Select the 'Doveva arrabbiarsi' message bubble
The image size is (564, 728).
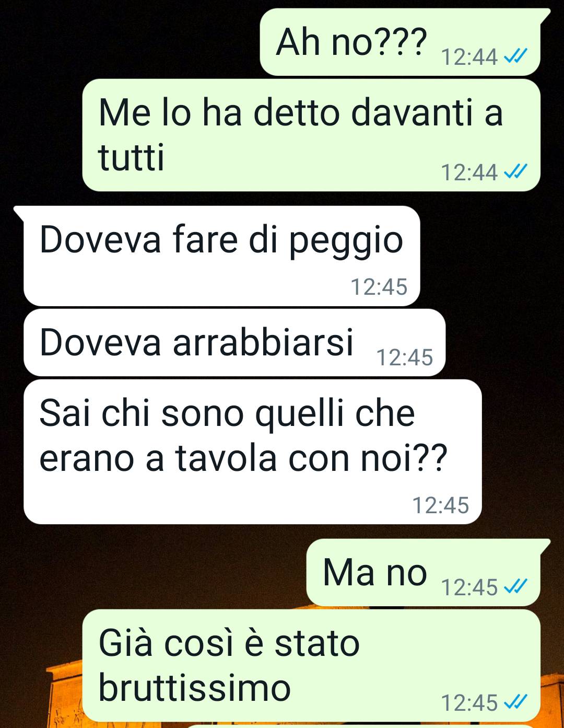click(234, 342)
